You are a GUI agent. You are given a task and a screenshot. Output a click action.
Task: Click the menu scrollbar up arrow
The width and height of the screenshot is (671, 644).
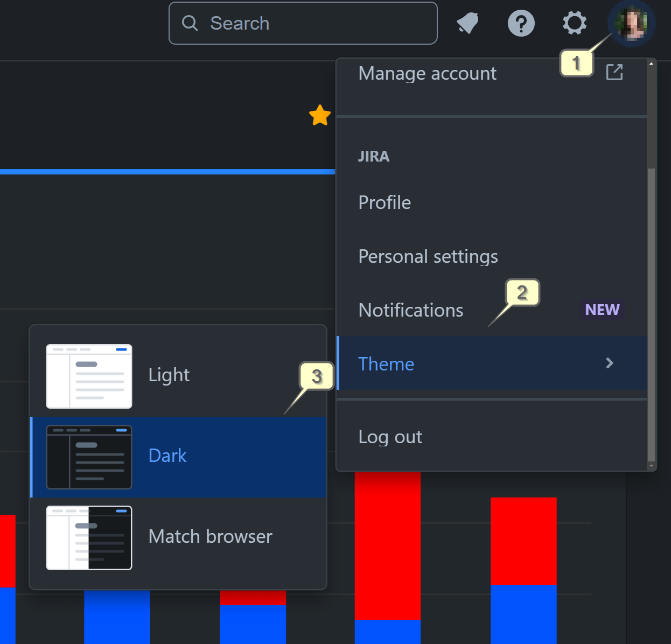[x=651, y=62]
